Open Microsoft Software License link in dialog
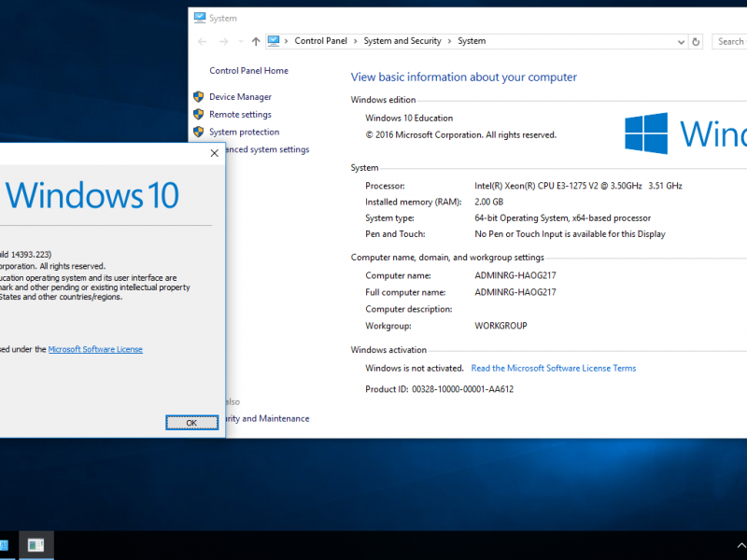The width and height of the screenshot is (747, 560). [x=95, y=349]
